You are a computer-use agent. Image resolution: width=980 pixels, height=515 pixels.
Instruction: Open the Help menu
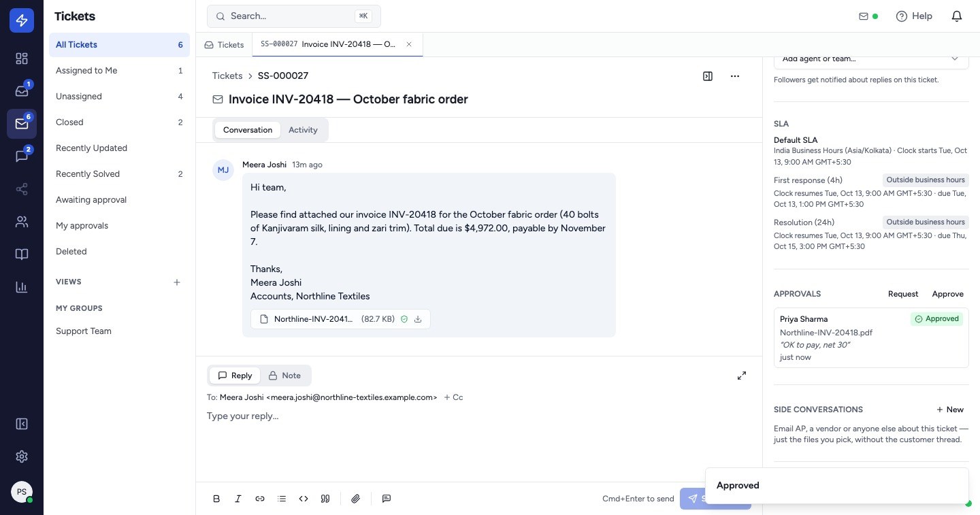pos(914,16)
